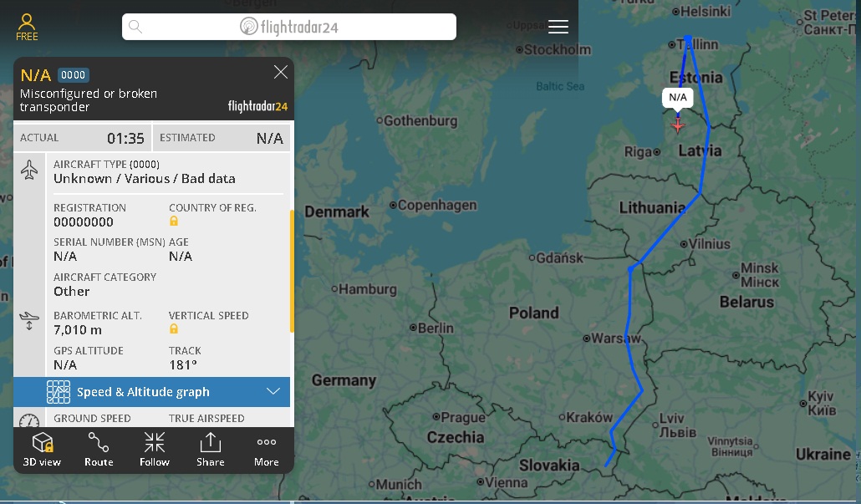Image resolution: width=861 pixels, height=504 pixels.
Task: Click the Speed & Altitude graph chevron
Action: (273, 391)
